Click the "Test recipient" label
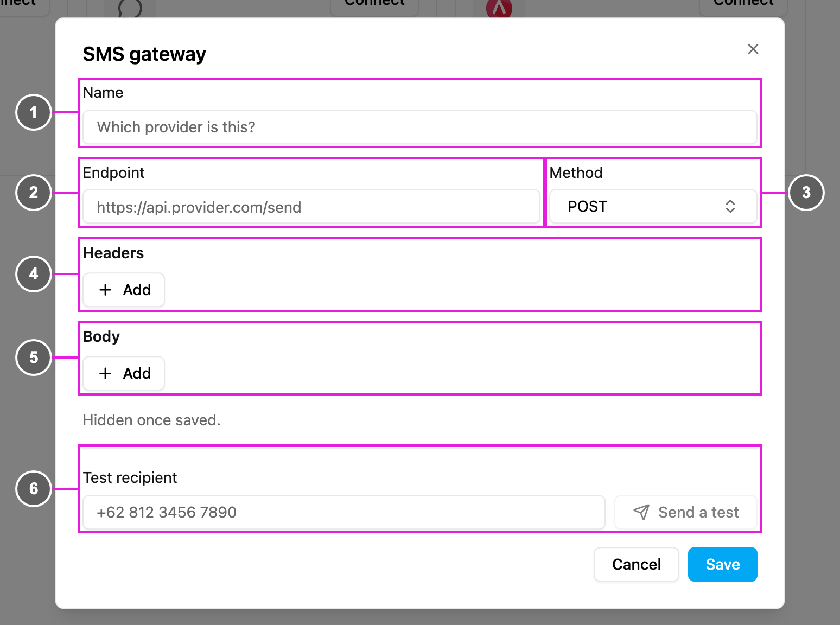This screenshot has height=625, width=840. pos(130,477)
